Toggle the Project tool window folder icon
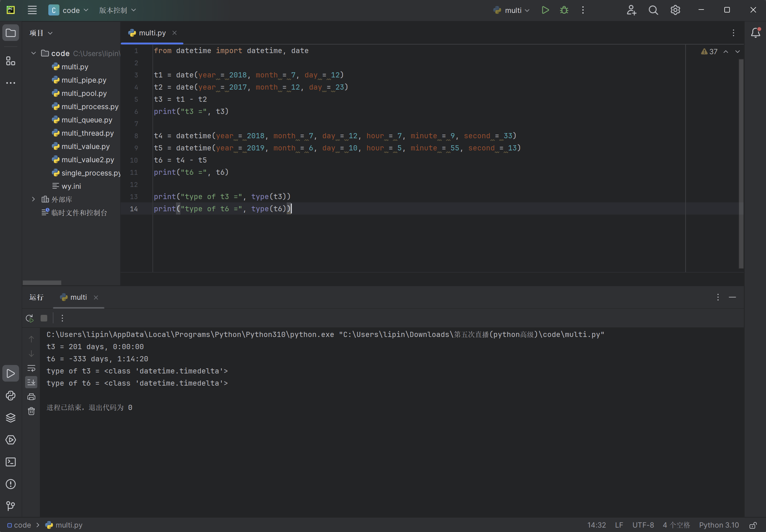The height and width of the screenshot is (532, 766). click(11, 33)
